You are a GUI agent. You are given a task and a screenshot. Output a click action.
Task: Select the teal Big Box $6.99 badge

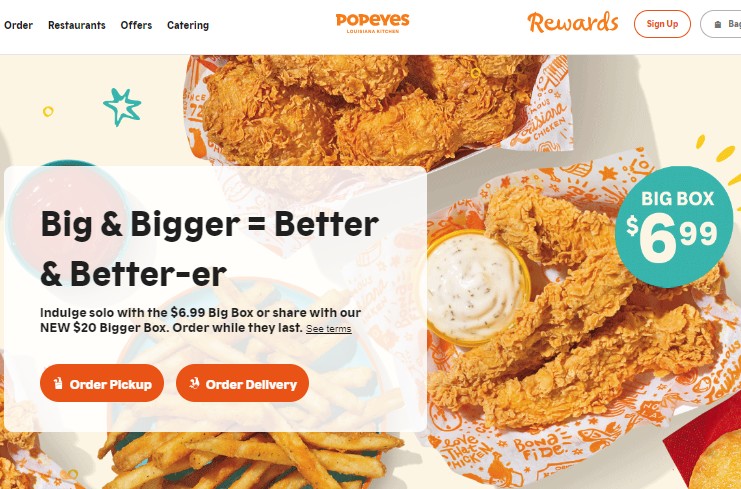tap(673, 227)
